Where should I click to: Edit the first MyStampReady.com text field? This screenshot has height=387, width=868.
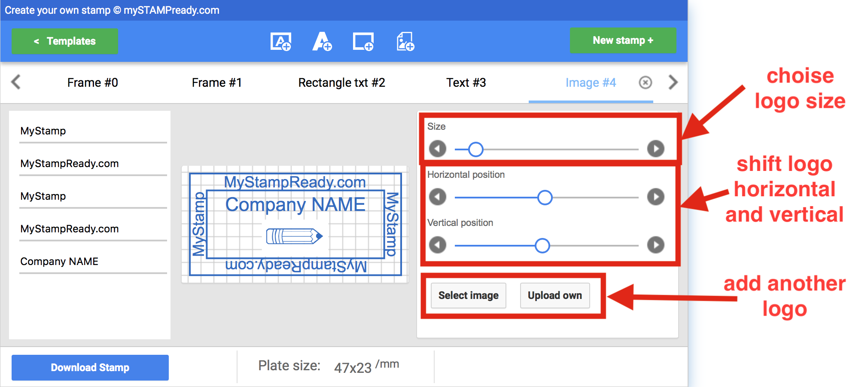(93, 164)
